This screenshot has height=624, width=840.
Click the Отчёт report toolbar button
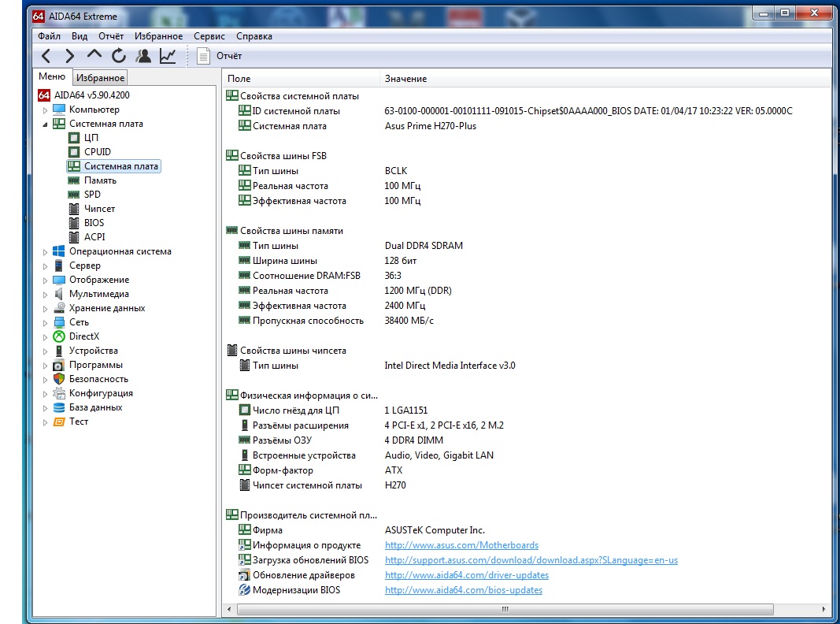pyautogui.click(x=220, y=56)
